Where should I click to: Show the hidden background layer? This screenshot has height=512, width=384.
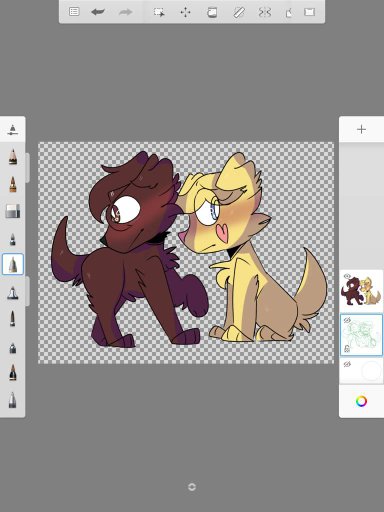347,364
